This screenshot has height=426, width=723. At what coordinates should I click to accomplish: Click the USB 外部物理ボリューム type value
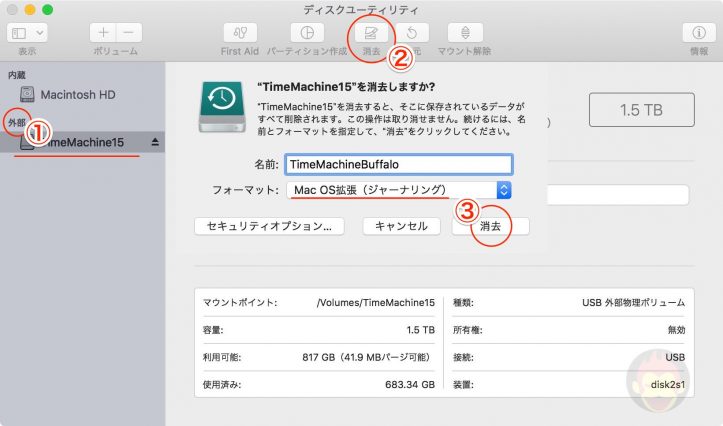(x=634, y=302)
